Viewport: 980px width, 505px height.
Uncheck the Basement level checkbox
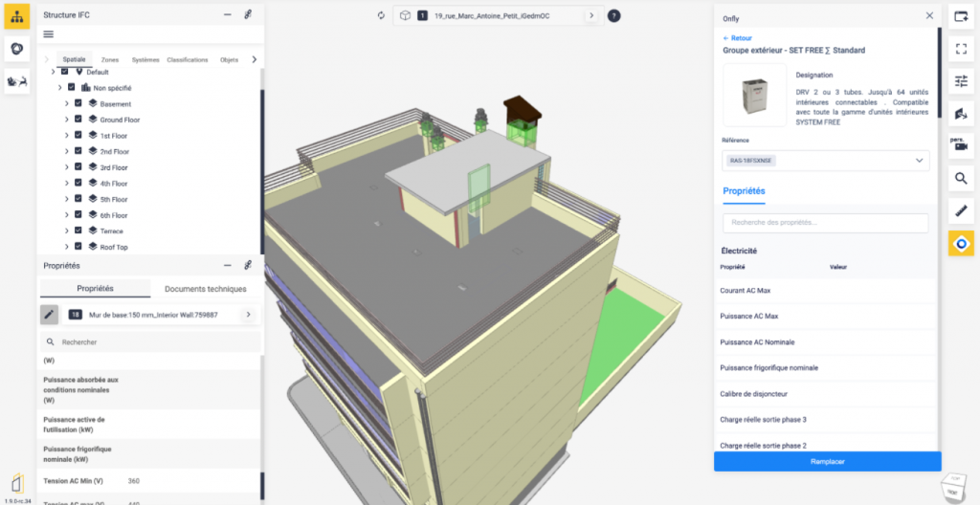(78, 103)
